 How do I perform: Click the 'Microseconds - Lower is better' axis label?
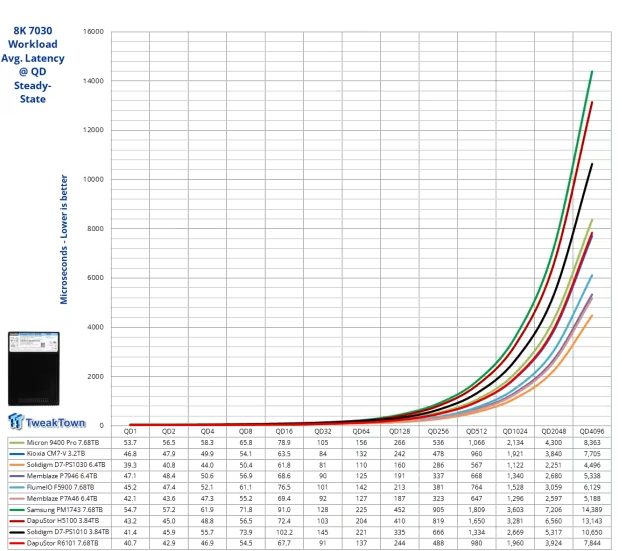point(64,240)
